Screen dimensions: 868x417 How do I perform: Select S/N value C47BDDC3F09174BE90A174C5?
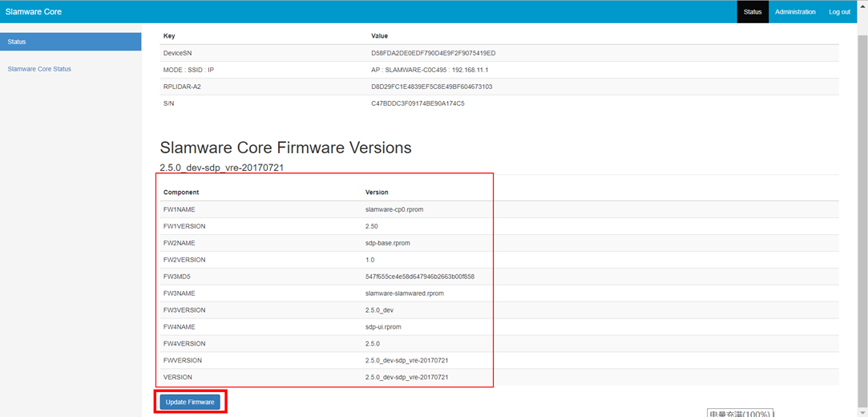[418, 103]
